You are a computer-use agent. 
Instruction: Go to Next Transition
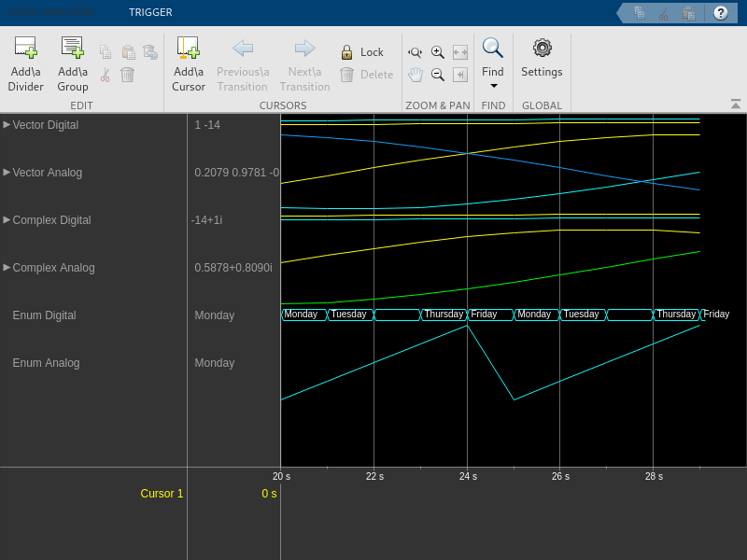304,63
